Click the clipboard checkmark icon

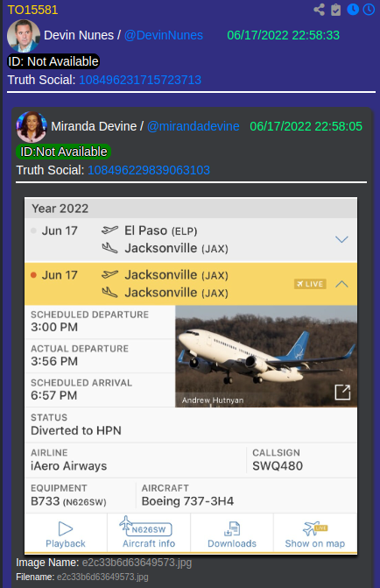pos(335,10)
